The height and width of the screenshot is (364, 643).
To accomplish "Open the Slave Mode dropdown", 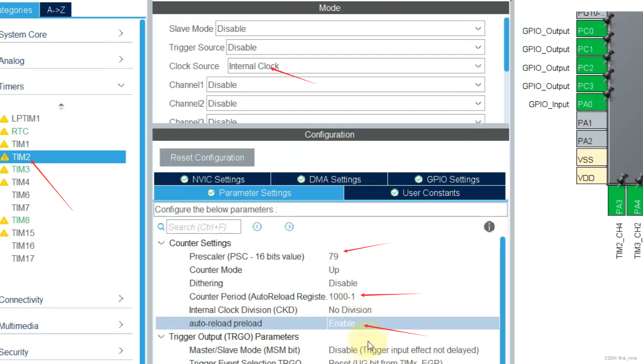I will click(x=350, y=28).
